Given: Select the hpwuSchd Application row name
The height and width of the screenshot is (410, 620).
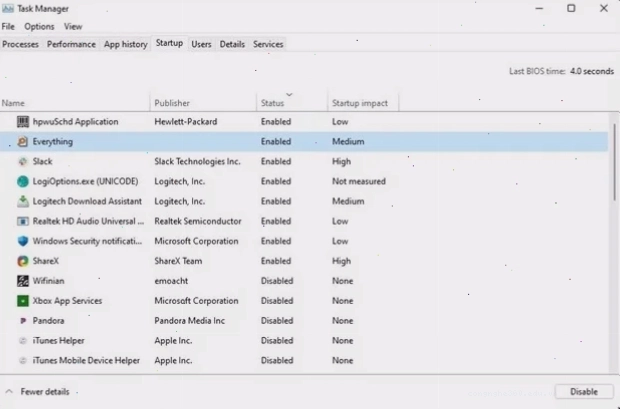Looking at the screenshot, I should click(x=76, y=122).
